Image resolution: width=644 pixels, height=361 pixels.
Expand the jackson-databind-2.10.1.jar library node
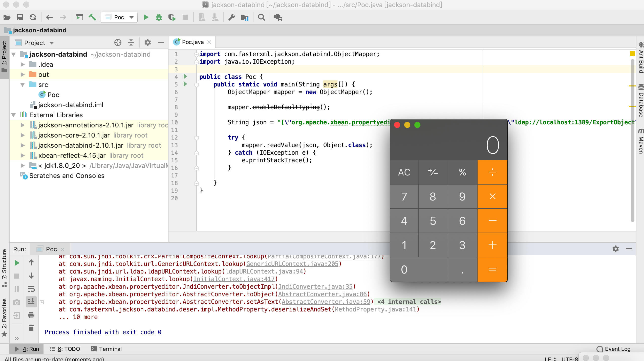pyautogui.click(x=23, y=145)
